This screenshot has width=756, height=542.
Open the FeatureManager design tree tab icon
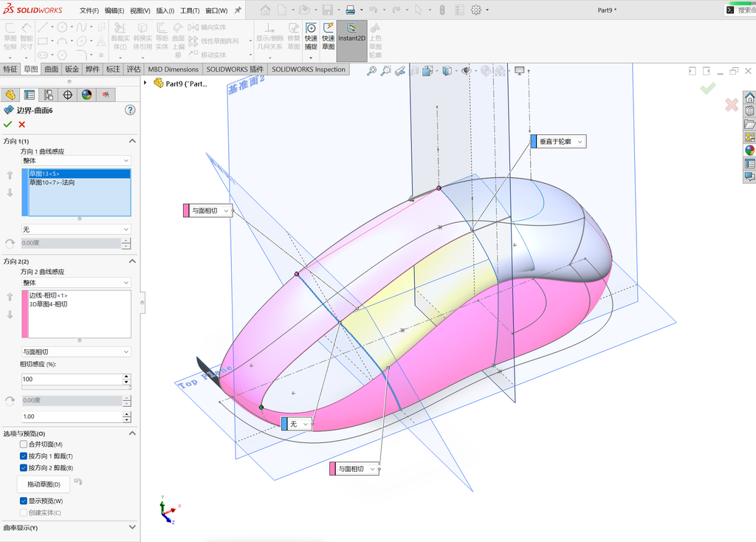[10, 95]
